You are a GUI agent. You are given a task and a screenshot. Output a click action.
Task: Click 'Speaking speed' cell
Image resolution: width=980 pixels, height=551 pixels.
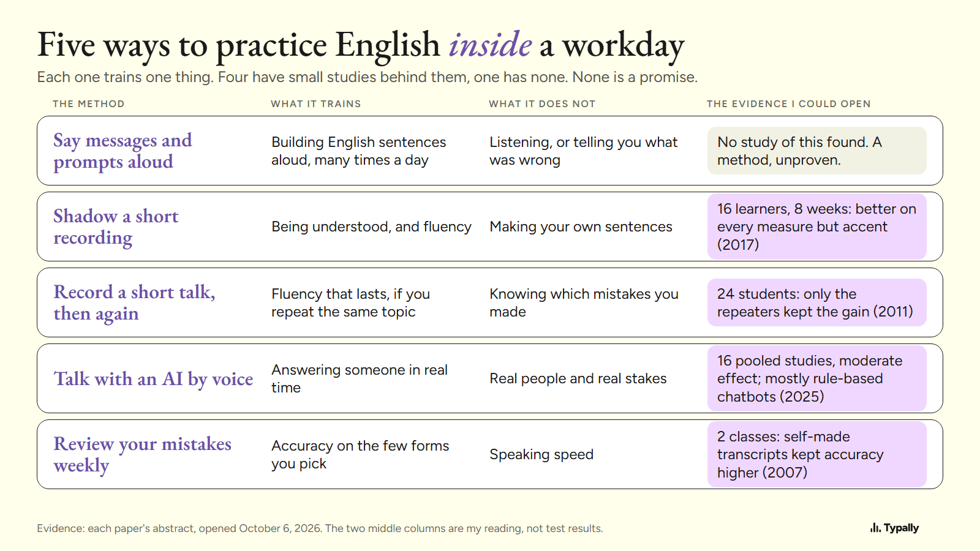pyautogui.click(x=541, y=455)
